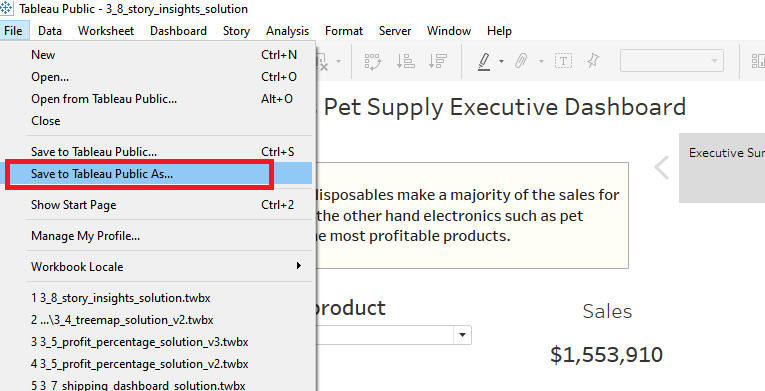Image resolution: width=765 pixels, height=391 pixels.
Task: Click the Group Members paperclip icon
Action: pos(521,62)
